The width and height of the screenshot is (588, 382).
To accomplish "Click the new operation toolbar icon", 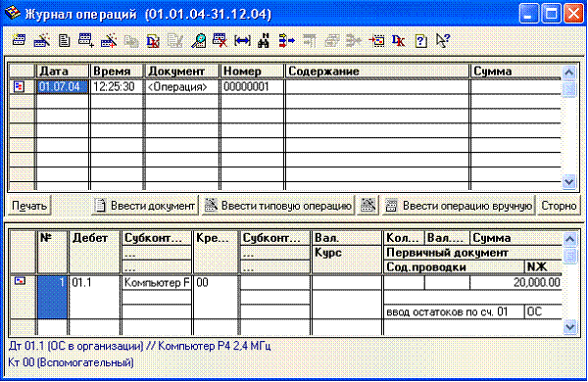I will (x=19, y=40).
